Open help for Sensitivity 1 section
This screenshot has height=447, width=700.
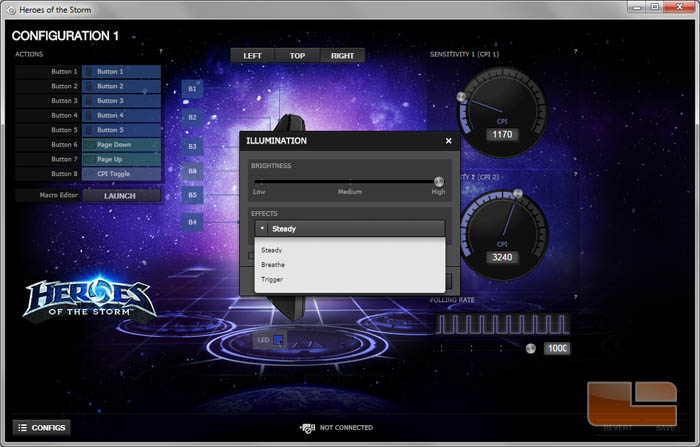click(575, 51)
